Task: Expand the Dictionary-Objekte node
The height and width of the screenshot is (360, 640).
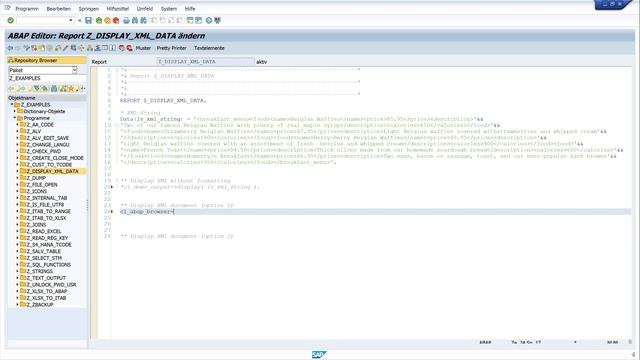Action: click(x=15, y=111)
